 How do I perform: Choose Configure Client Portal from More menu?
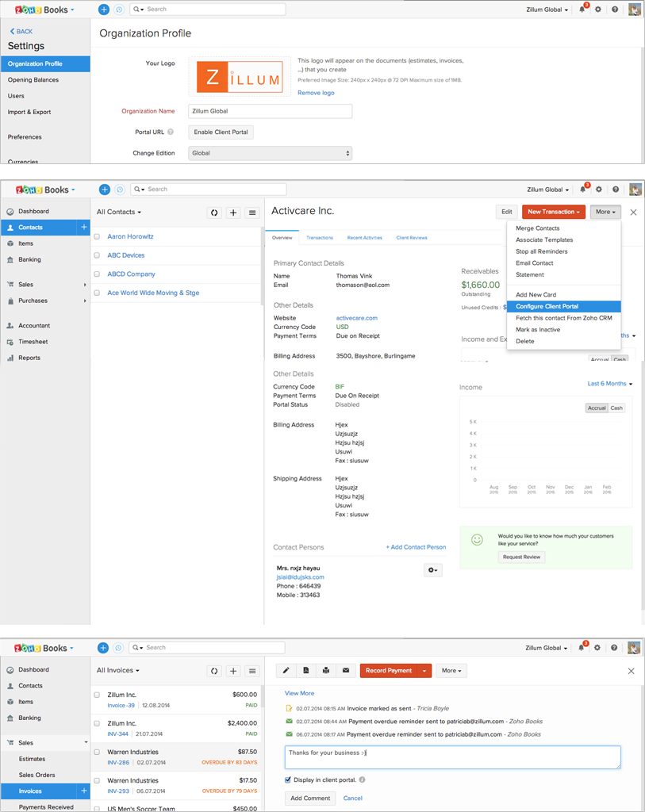547,306
